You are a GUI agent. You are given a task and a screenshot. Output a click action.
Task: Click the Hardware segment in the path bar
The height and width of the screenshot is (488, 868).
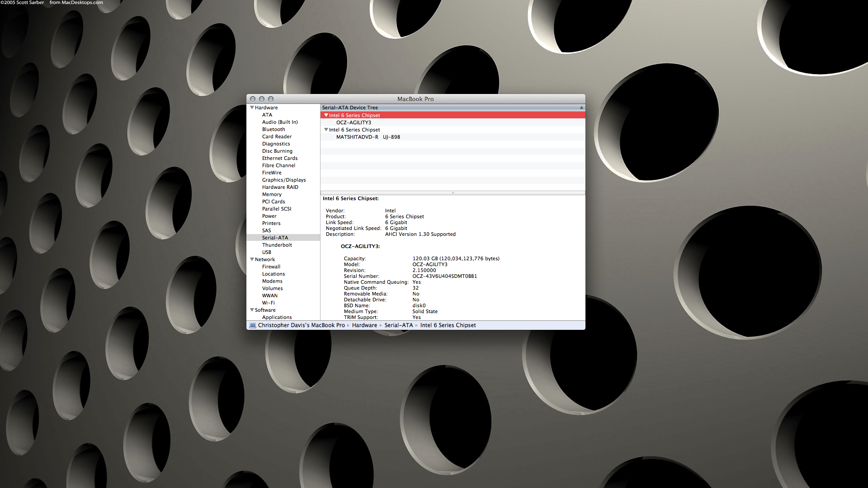point(364,325)
